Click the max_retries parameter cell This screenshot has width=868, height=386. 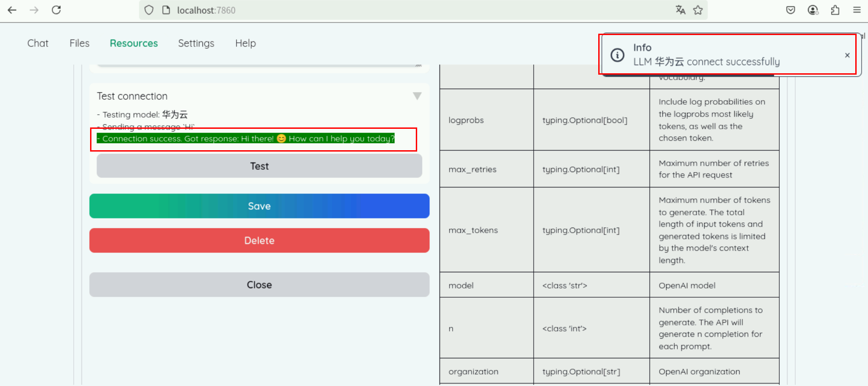(486, 169)
